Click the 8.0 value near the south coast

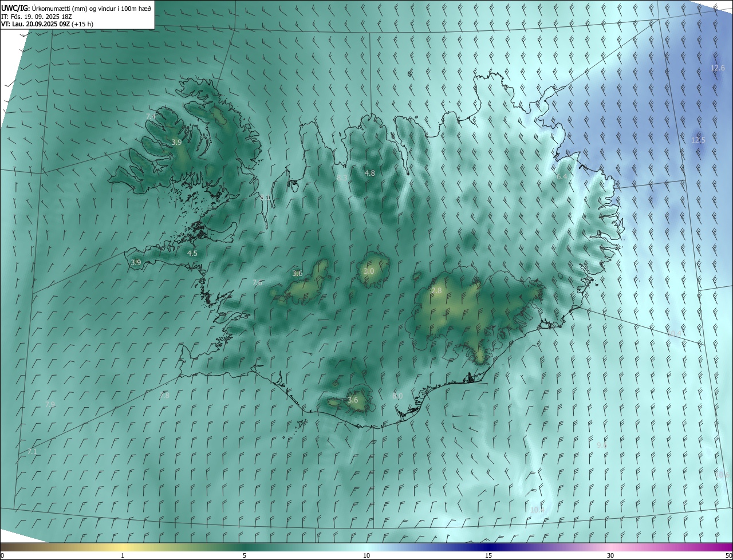click(397, 396)
